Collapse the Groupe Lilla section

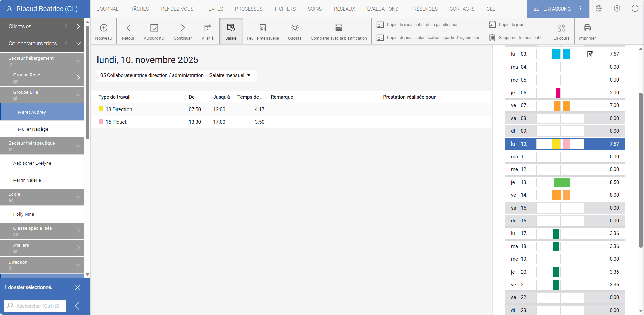point(78,95)
